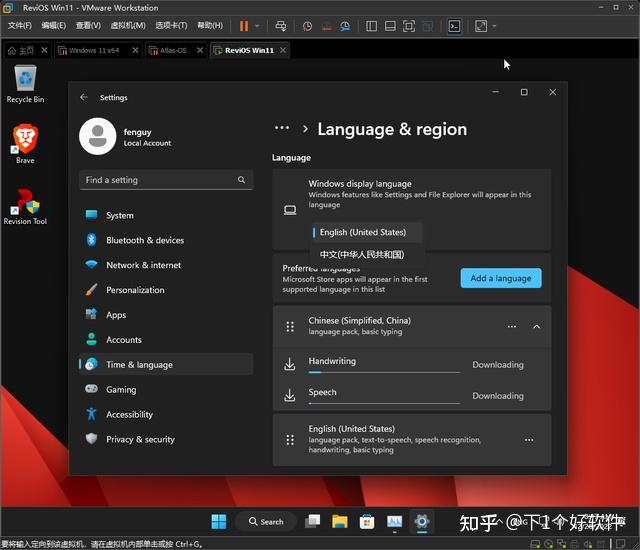The height and width of the screenshot is (550, 640).
Task: Open File Explorer from the taskbar
Action: (x=340, y=521)
